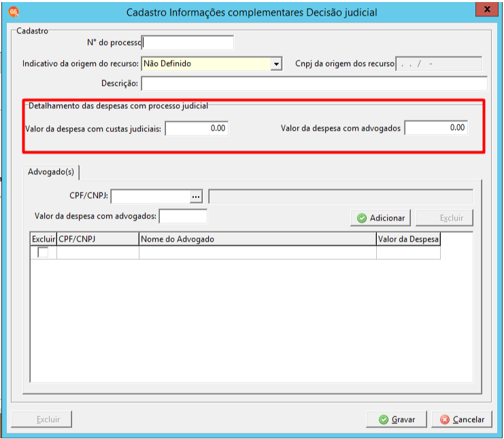
Task: Click the app logo icon in title bar
Action: tap(14, 12)
